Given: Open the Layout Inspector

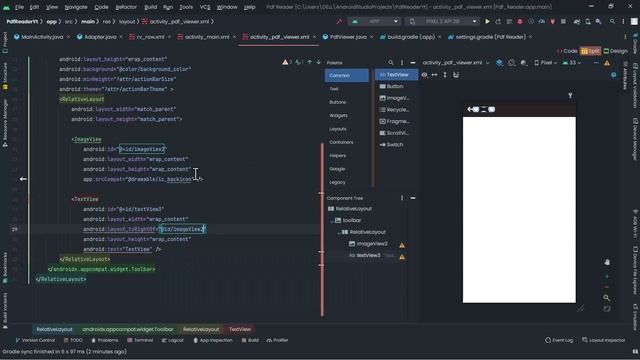Looking at the screenshot, I should pyautogui.click(x=603, y=340).
